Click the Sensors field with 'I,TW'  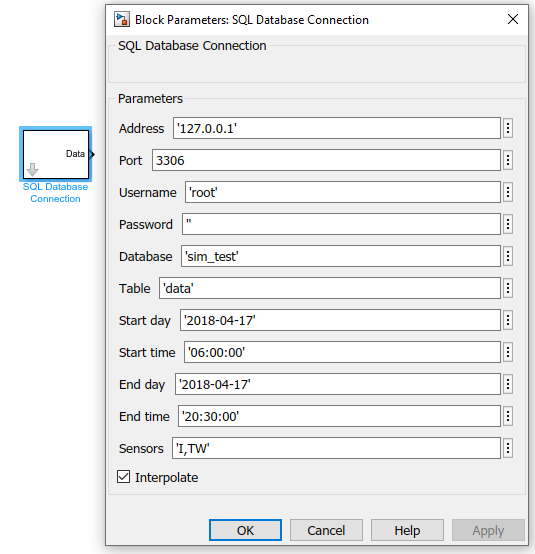(336, 448)
